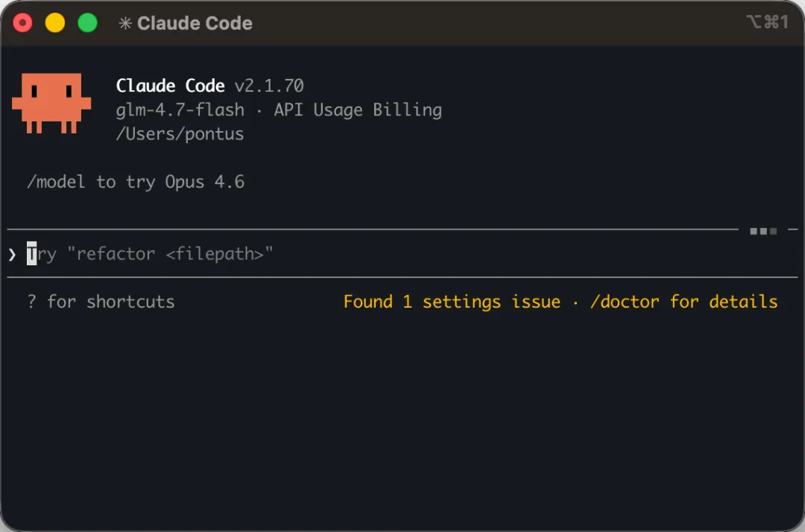Click the "API Usage Billing" label
Image resolution: width=805 pixels, height=532 pixels.
(x=358, y=110)
